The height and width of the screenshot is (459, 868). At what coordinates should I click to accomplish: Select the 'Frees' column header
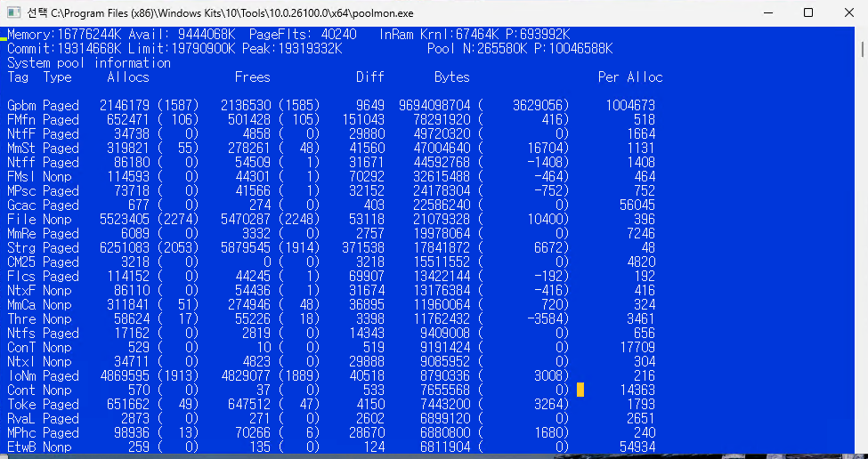253,76
